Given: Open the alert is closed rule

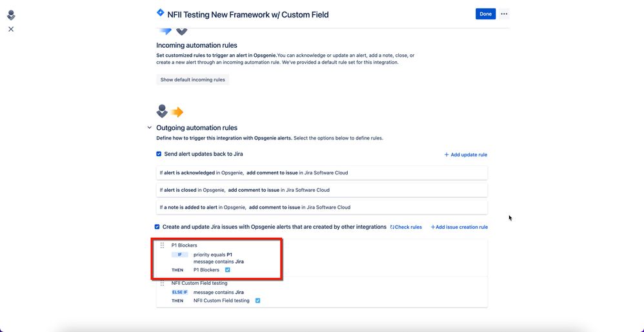Looking at the screenshot, I should 321,191.
